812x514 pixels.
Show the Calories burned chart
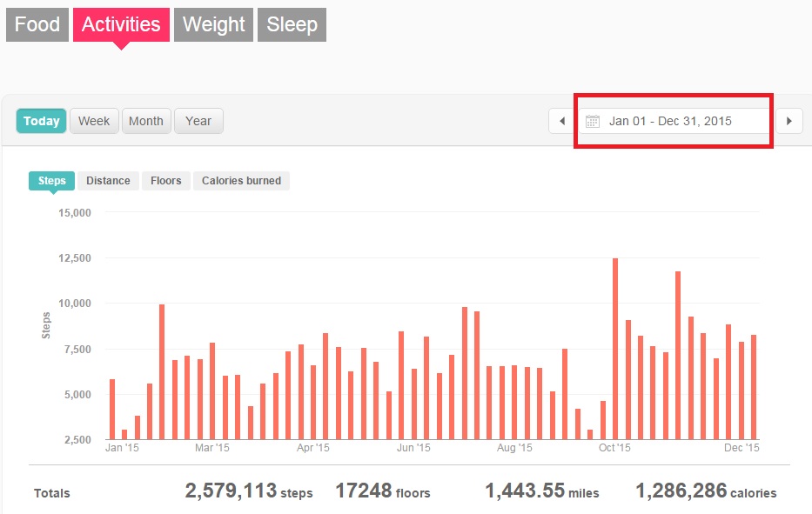point(241,181)
